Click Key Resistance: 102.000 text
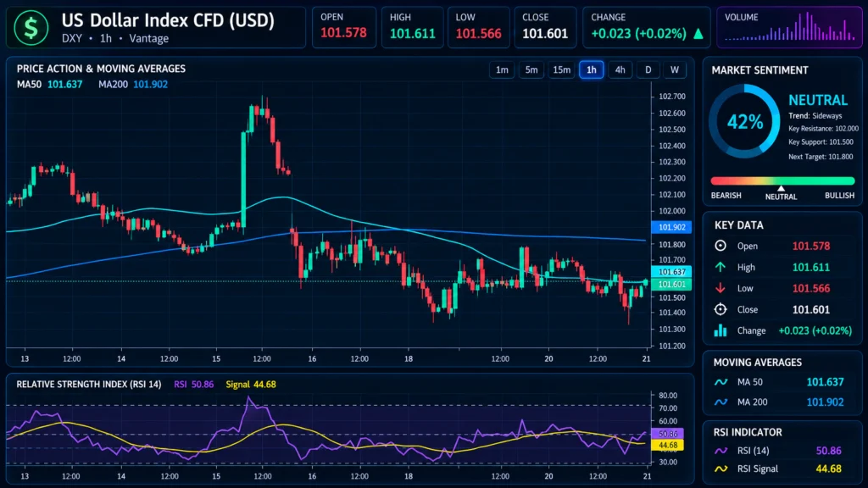The width and height of the screenshot is (868, 488). [823, 129]
